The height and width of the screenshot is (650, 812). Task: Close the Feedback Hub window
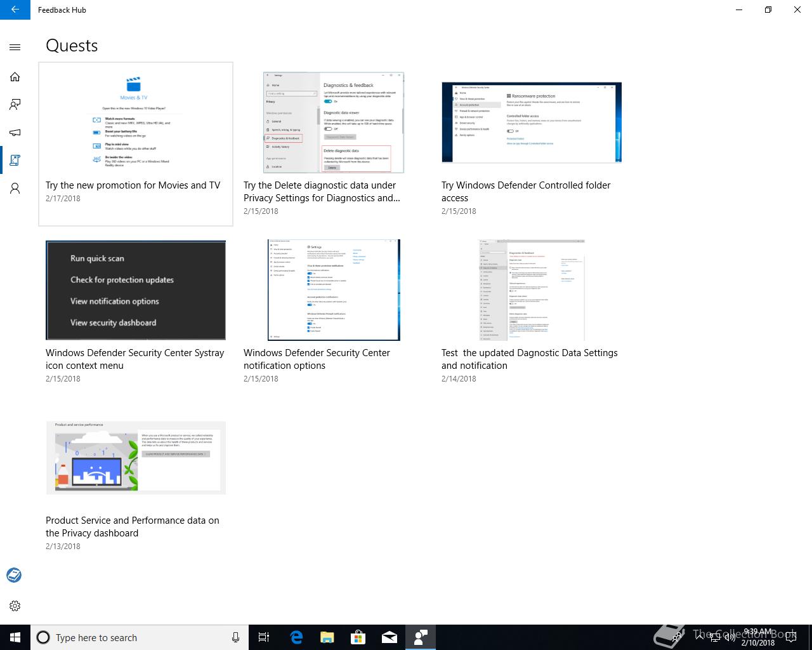click(x=797, y=10)
